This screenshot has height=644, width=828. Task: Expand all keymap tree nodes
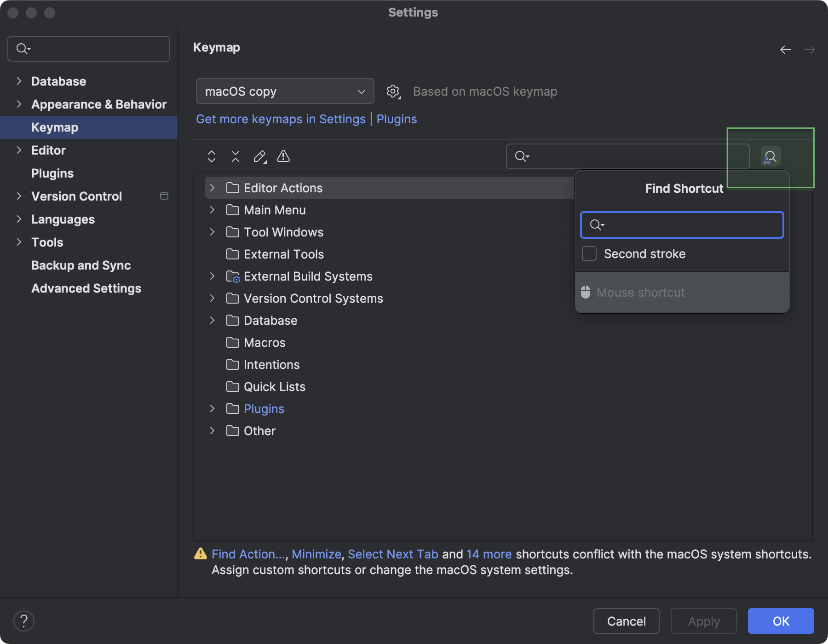click(212, 156)
